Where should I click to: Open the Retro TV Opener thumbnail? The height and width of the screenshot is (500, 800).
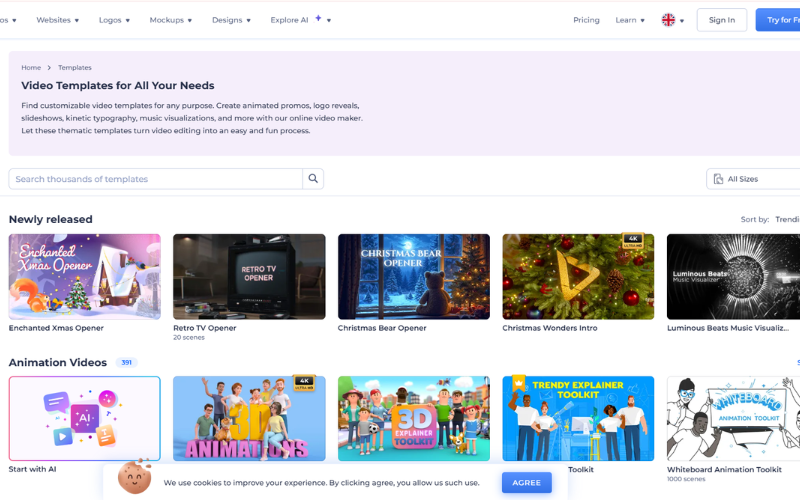click(249, 277)
